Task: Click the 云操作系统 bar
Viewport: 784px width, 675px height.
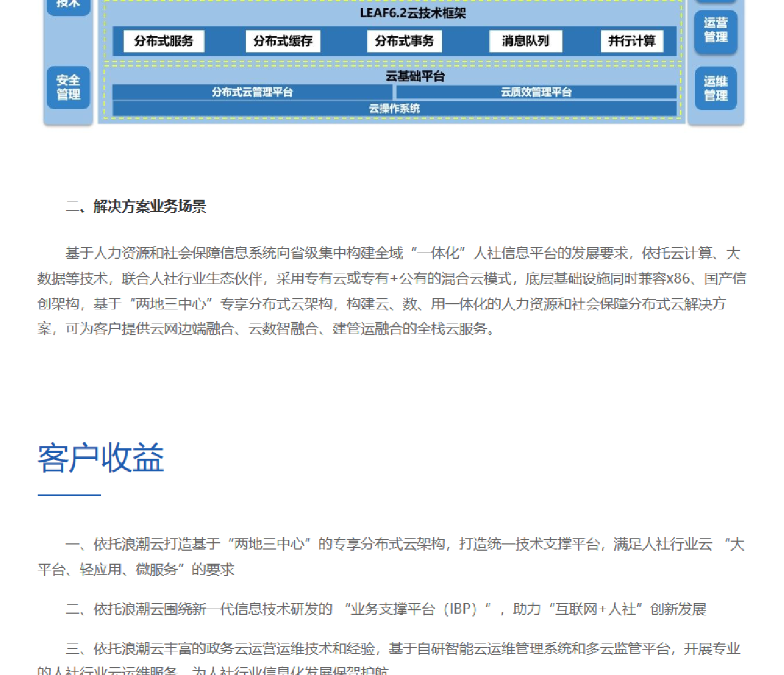Action: pyautogui.click(x=394, y=109)
